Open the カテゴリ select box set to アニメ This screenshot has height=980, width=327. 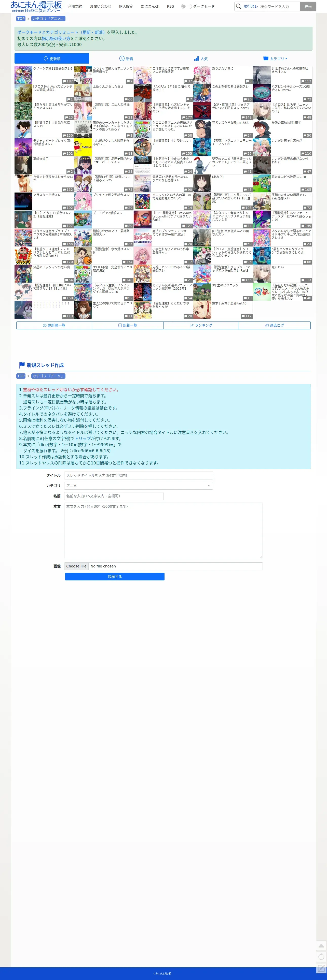pos(138,486)
